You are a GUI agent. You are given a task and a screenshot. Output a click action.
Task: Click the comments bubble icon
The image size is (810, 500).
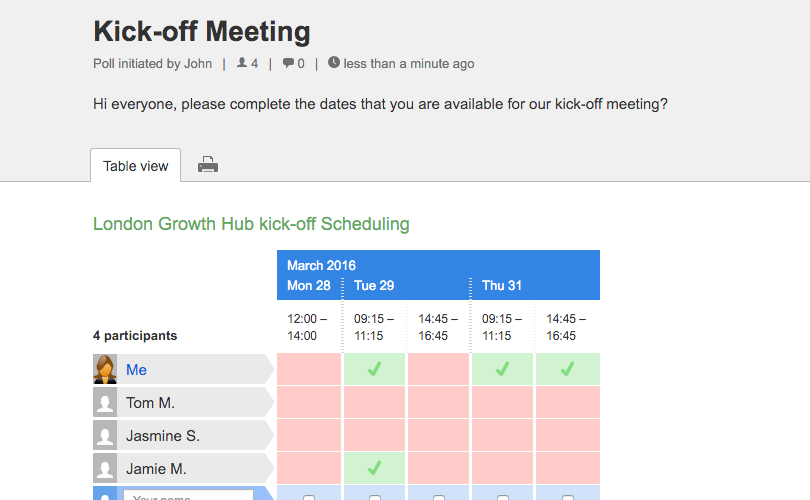pyautogui.click(x=288, y=63)
